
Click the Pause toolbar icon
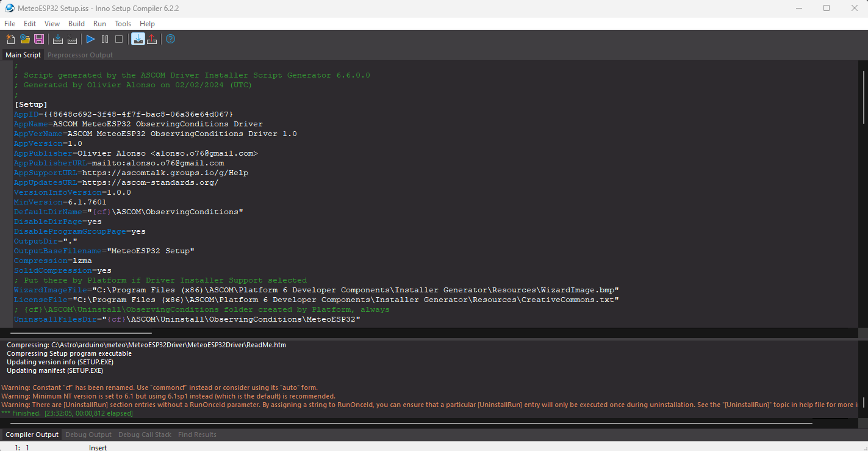pyautogui.click(x=105, y=39)
